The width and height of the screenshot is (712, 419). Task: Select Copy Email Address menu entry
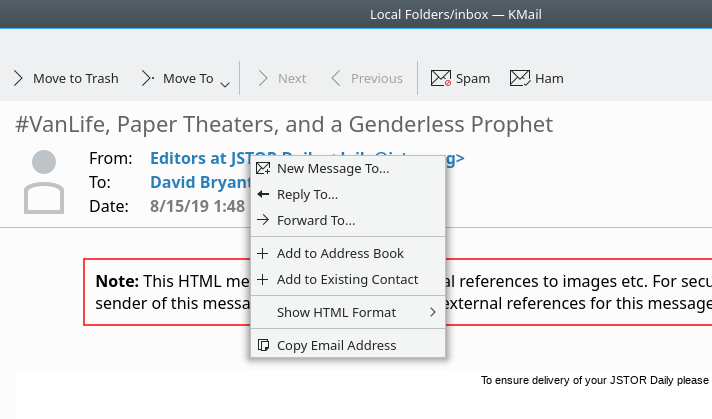click(348, 345)
